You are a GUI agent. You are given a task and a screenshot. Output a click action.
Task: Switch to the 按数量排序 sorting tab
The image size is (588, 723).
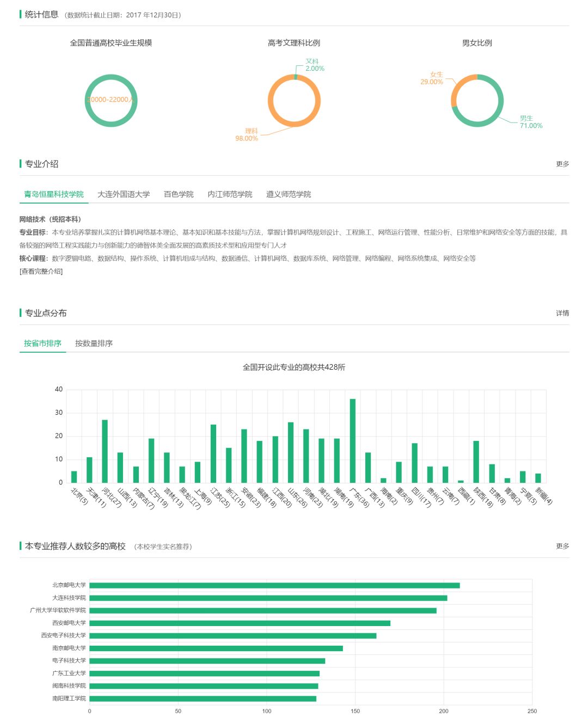pyautogui.click(x=94, y=344)
